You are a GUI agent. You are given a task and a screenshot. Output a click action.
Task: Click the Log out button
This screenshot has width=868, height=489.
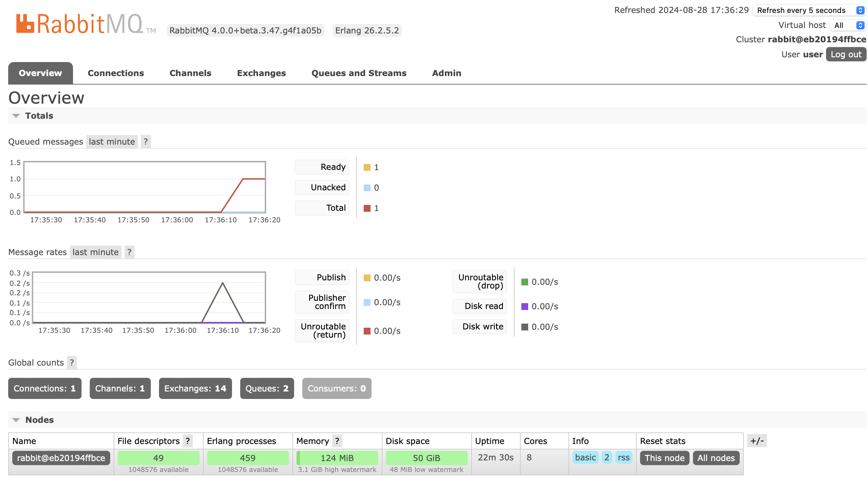coord(846,54)
